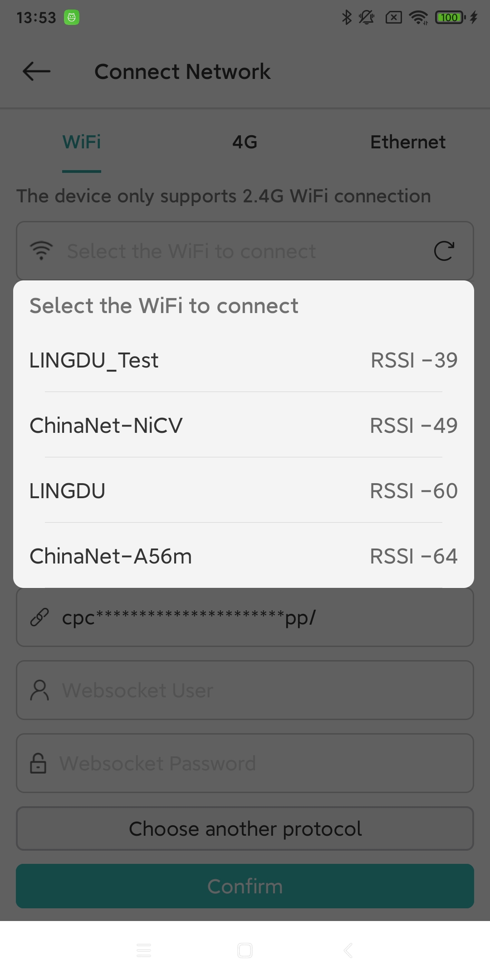This screenshot has height=980, width=490.
Task: Switch to the Ethernet tab
Action: [x=408, y=142]
